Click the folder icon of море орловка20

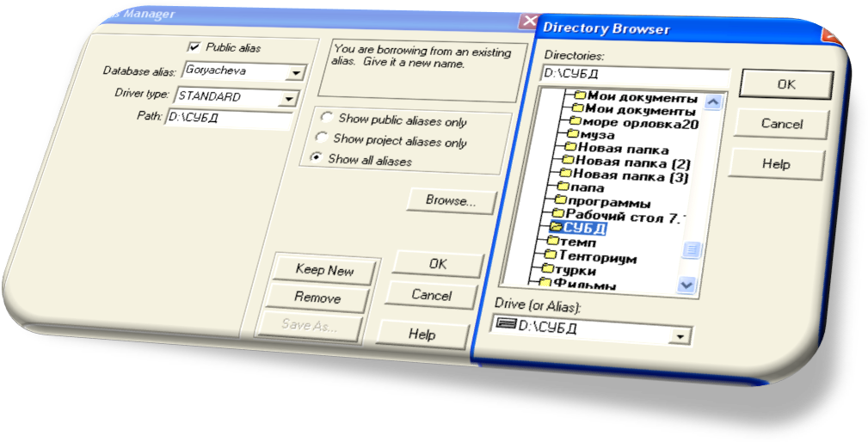pos(576,120)
